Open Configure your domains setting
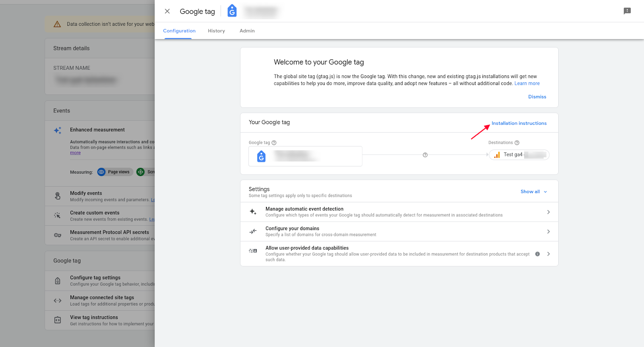 coord(399,231)
